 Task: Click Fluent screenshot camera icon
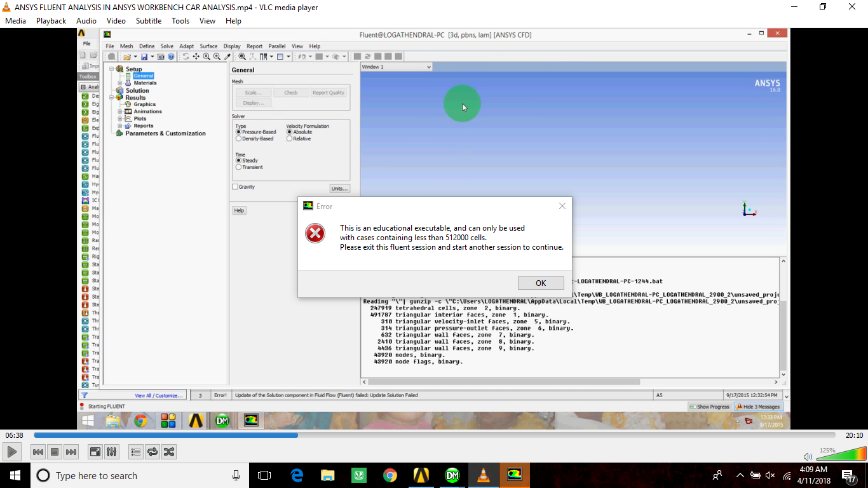point(161,57)
